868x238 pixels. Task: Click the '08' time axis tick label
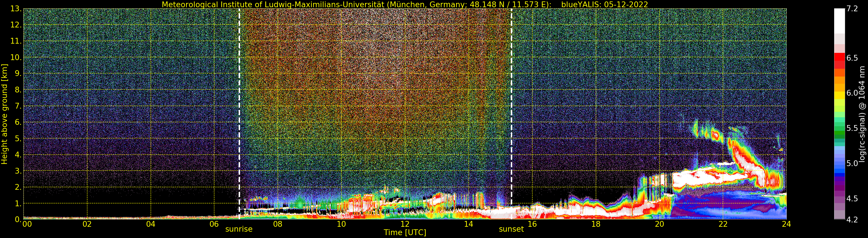click(278, 224)
